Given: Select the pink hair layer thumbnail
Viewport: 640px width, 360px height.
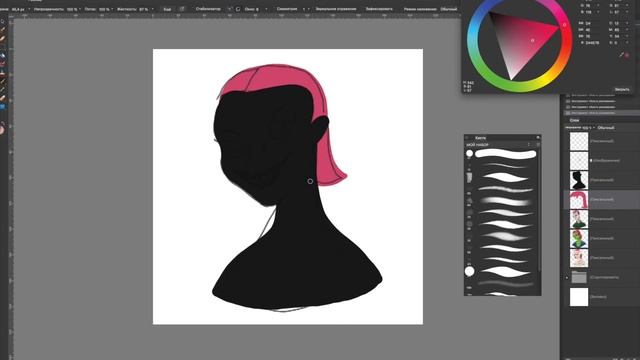Looking at the screenshot, I should (x=579, y=200).
